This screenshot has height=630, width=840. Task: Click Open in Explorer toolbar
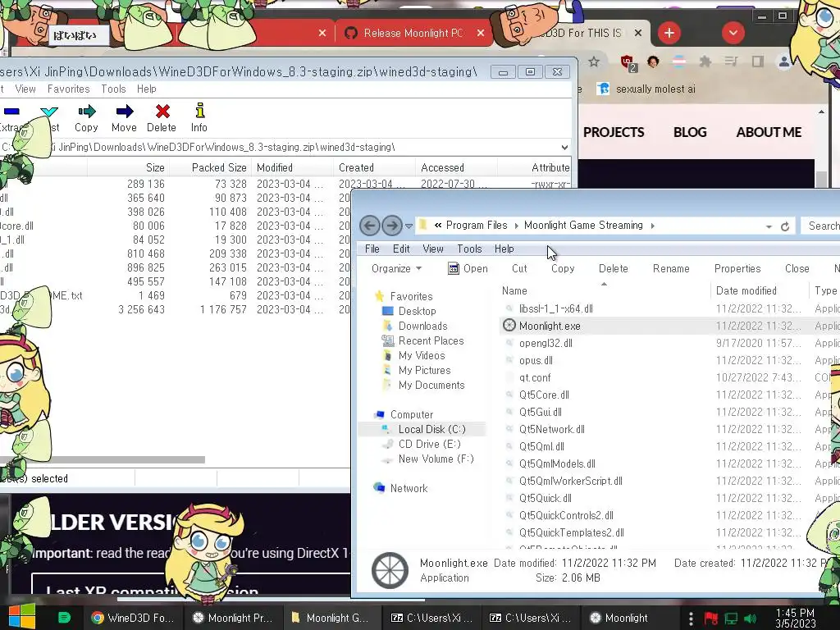(468, 268)
